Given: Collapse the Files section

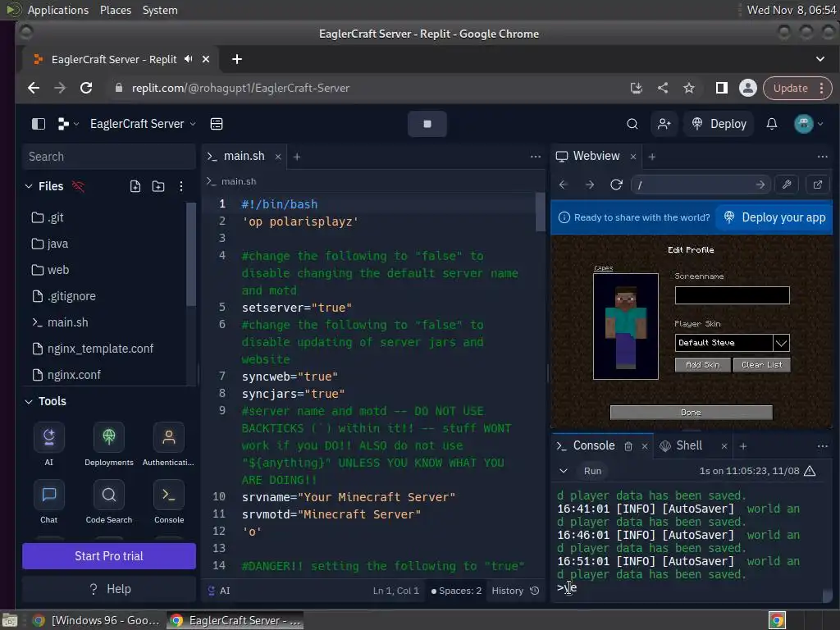Looking at the screenshot, I should (29, 186).
